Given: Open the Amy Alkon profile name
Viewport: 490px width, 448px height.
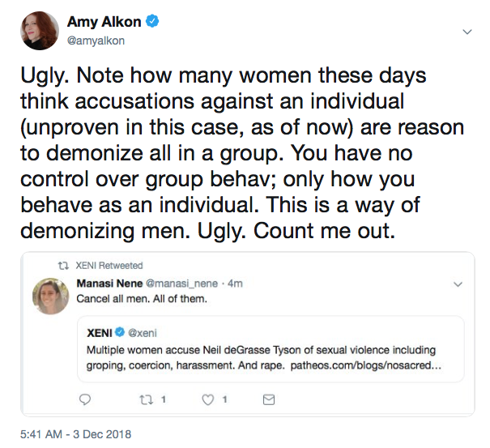Looking at the screenshot, I should (x=105, y=23).
